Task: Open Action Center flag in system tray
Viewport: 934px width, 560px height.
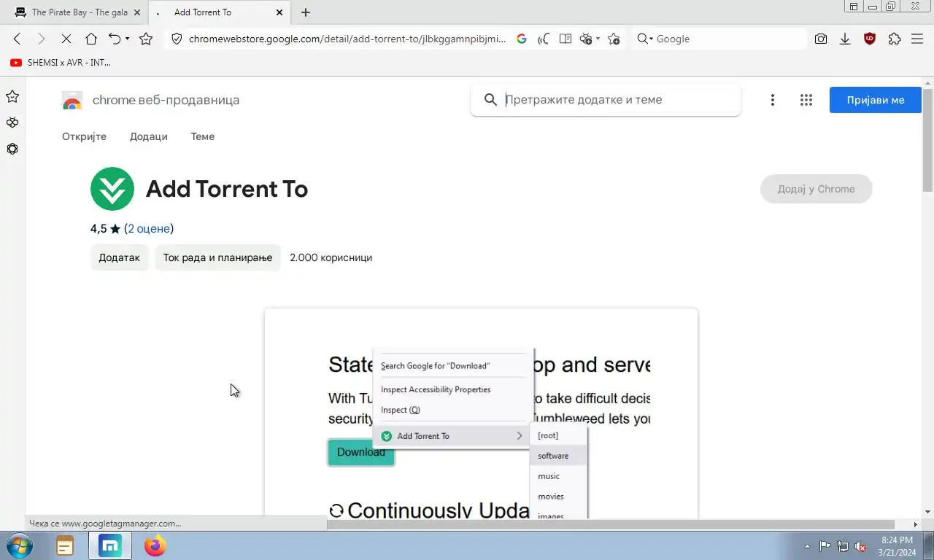Action: point(825,546)
